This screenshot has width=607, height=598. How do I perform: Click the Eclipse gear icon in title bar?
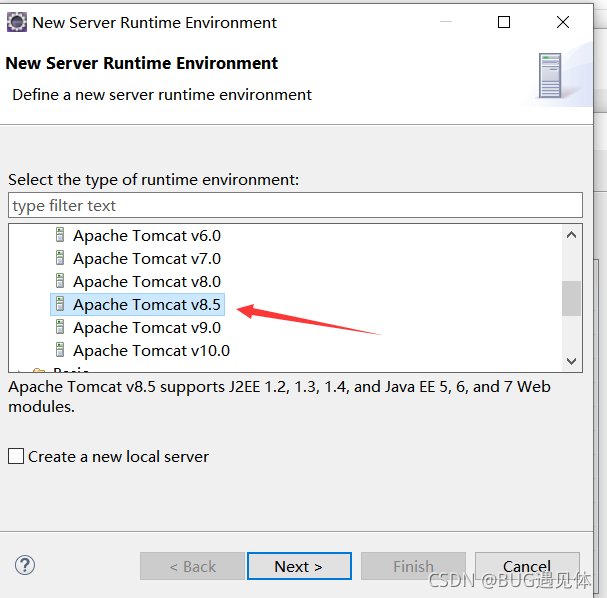17,22
